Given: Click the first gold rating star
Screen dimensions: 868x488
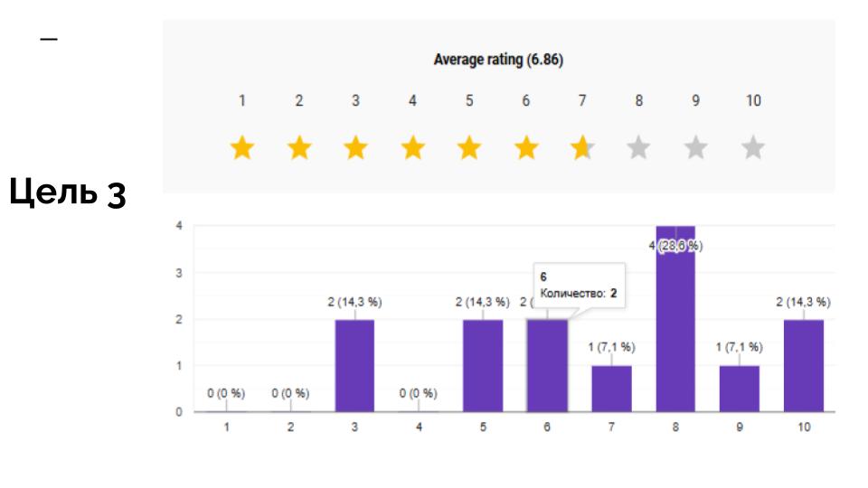Looking at the screenshot, I should (x=242, y=147).
